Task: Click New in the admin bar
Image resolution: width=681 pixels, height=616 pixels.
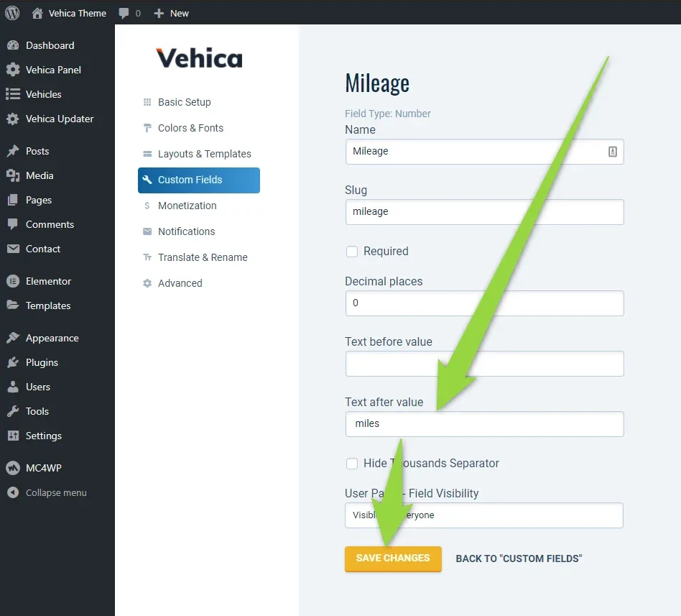Action: pyautogui.click(x=180, y=14)
